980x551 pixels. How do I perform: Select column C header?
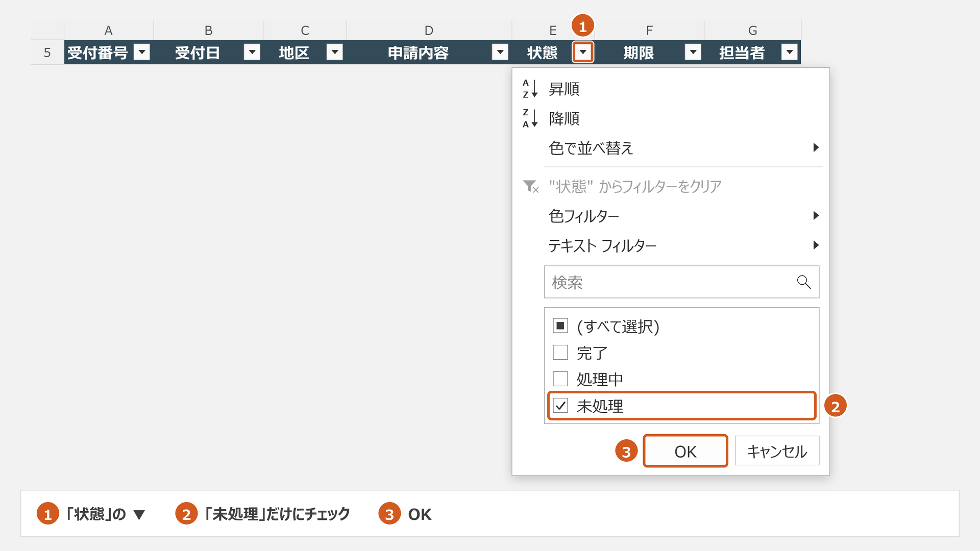(x=305, y=30)
